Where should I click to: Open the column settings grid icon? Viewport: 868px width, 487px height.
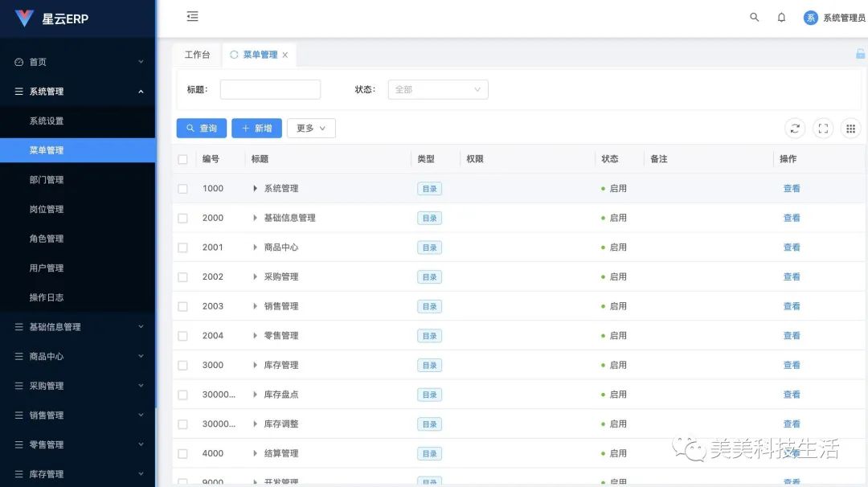coord(850,128)
